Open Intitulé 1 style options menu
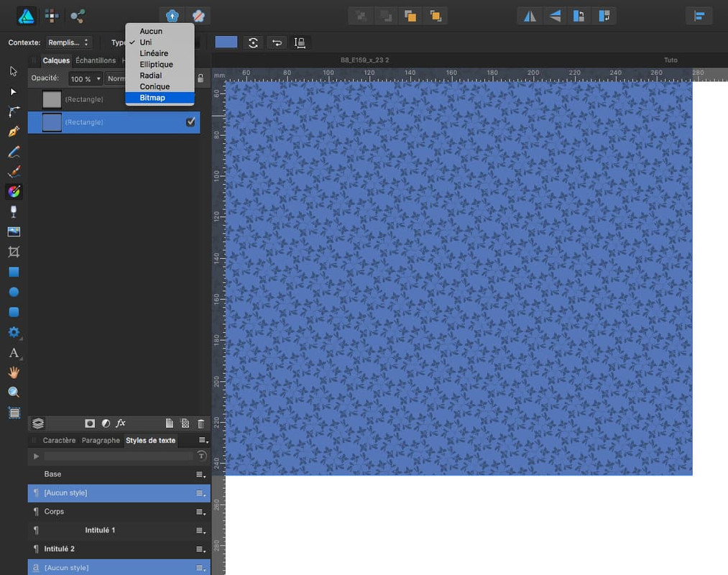Screen dimensions: 728x575 point(201,530)
